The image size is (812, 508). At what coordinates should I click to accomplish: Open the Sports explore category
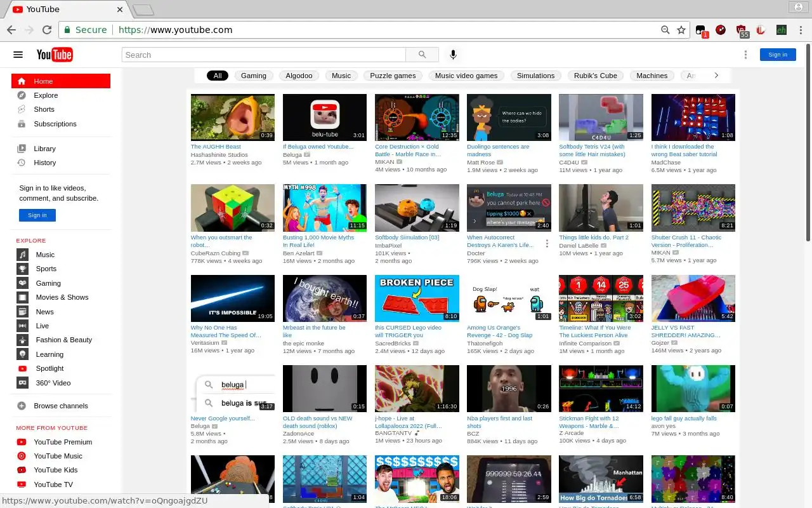(61, 269)
